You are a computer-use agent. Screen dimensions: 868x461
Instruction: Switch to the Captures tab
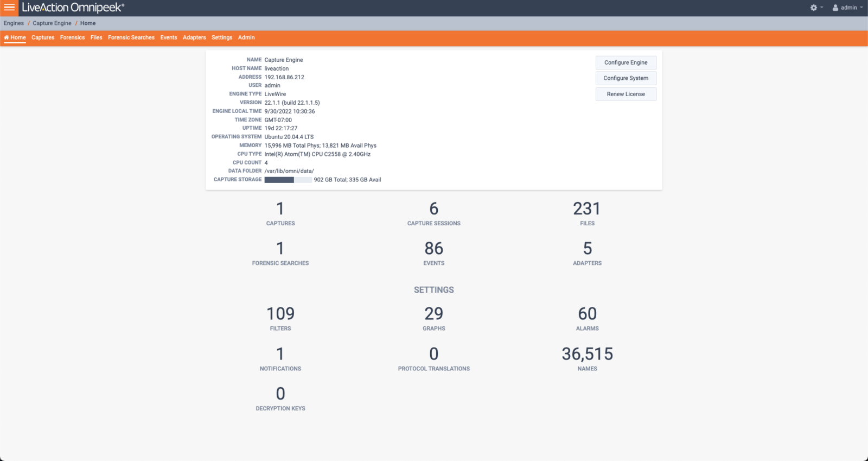[x=43, y=37]
